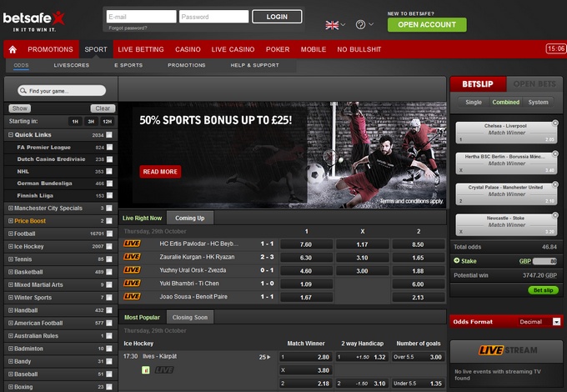This screenshot has height=392, width=567.
Task: Select the Single bet type tab
Action: 474,103
